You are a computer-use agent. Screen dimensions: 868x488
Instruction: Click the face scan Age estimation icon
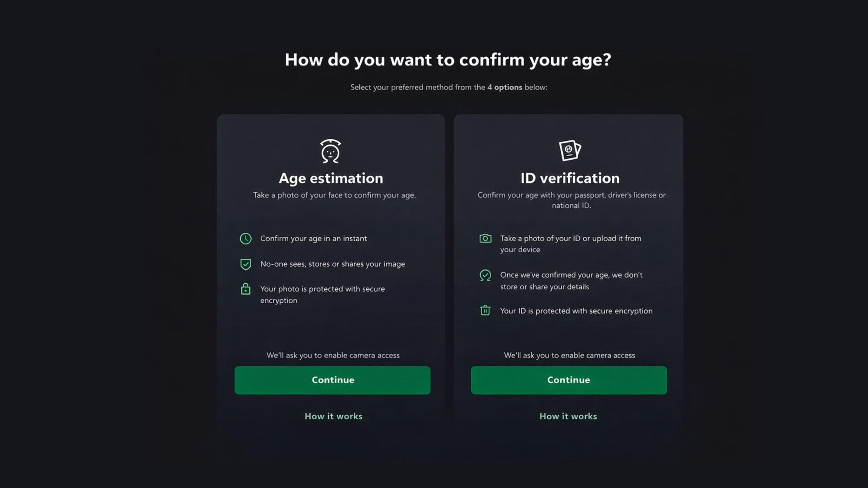pos(330,151)
